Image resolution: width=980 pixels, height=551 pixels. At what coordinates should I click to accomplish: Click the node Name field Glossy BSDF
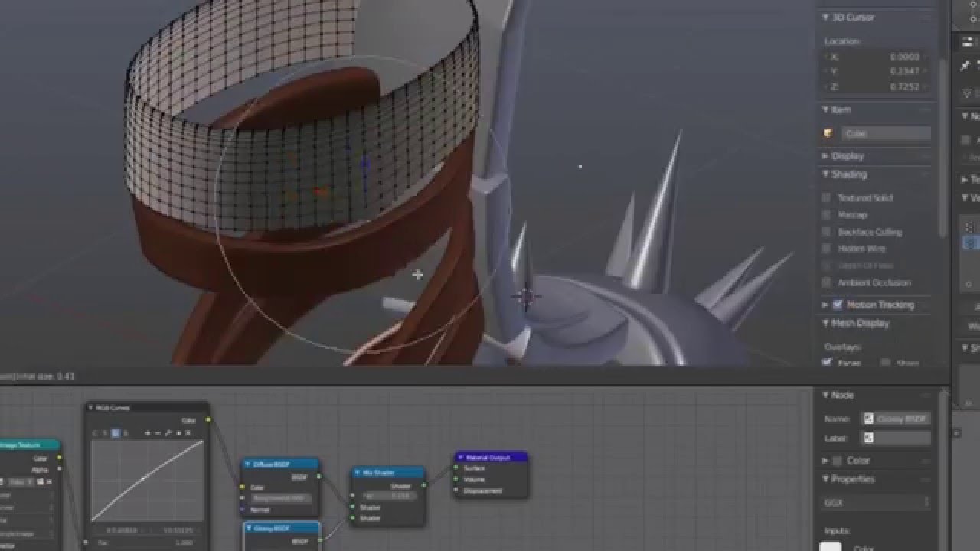895,419
